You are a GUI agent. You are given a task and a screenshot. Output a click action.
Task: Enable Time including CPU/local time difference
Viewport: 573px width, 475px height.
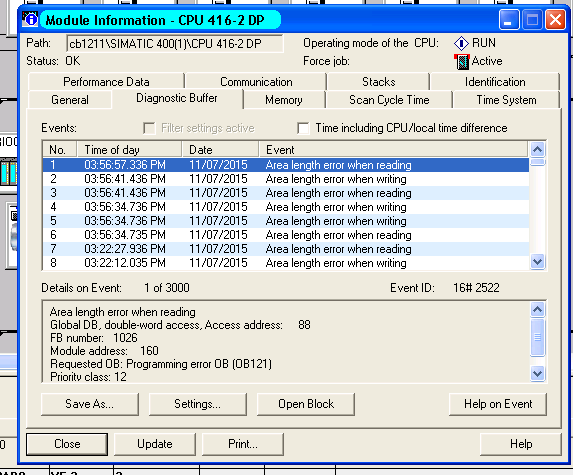pos(303,128)
